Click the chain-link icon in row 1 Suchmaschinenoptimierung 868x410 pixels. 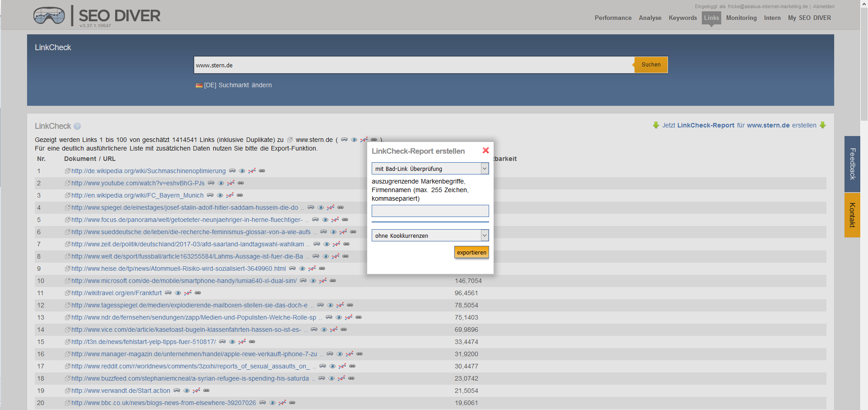[x=262, y=171]
